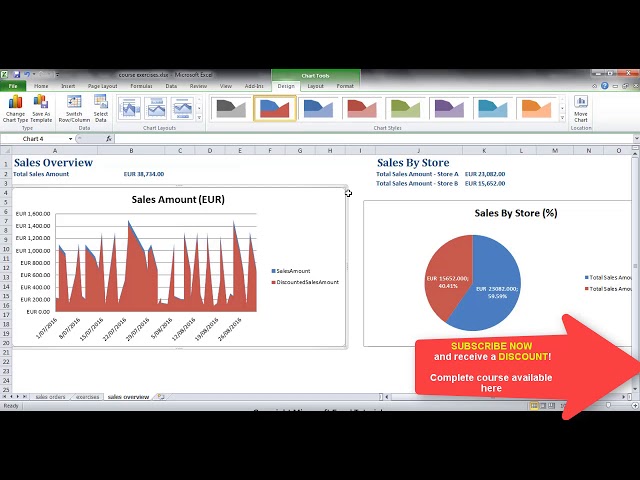Screen dimensions: 640x480
Task: Click the insert function fx icon
Action: pos(109,139)
